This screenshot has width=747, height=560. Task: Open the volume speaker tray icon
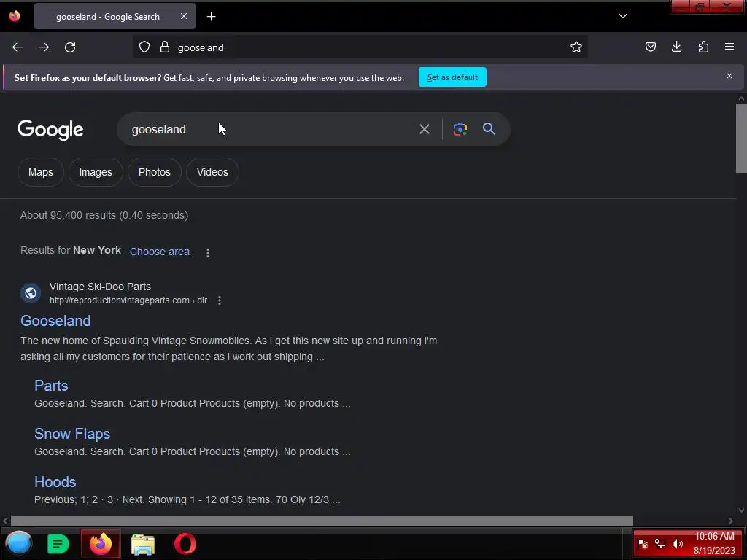click(678, 544)
